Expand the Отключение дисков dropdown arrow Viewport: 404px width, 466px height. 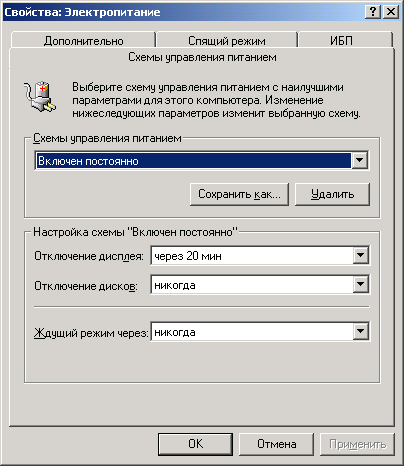click(x=360, y=285)
